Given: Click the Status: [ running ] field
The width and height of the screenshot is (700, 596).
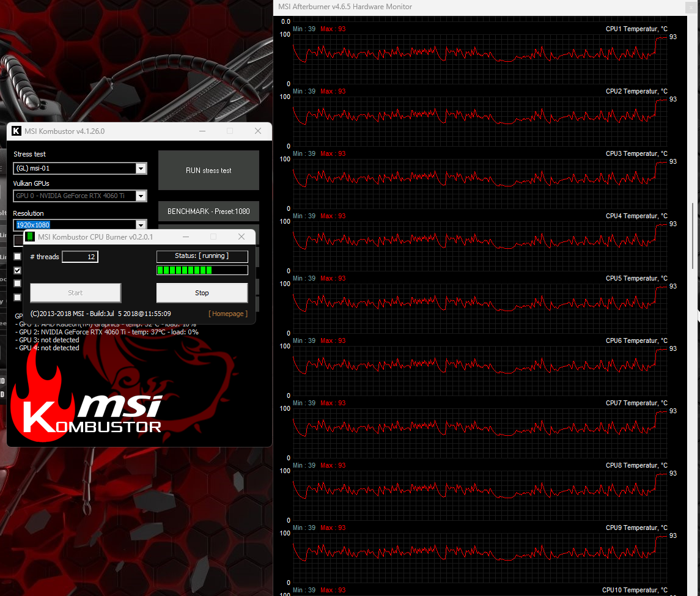Looking at the screenshot, I should click(202, 256).
